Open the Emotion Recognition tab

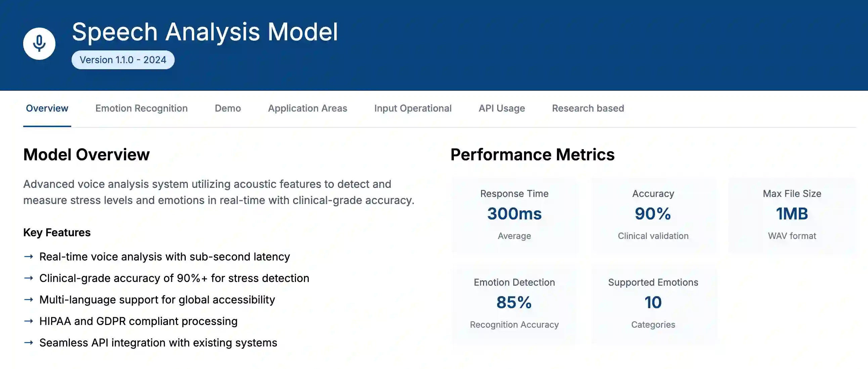pyautogui.click(x=141, y=108)
